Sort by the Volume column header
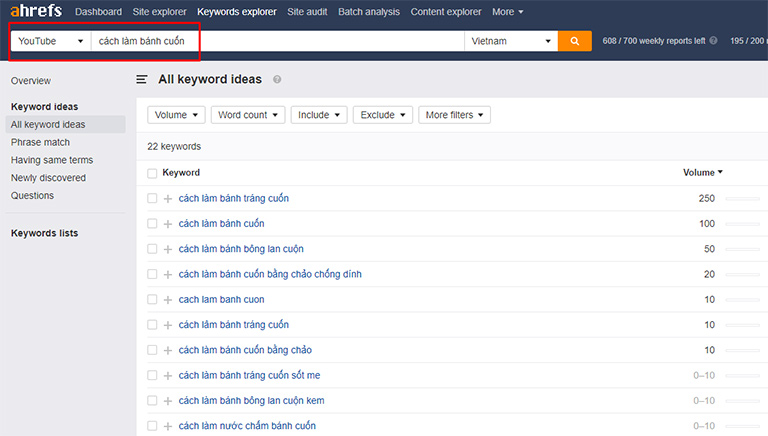 (x=702, y=172)
